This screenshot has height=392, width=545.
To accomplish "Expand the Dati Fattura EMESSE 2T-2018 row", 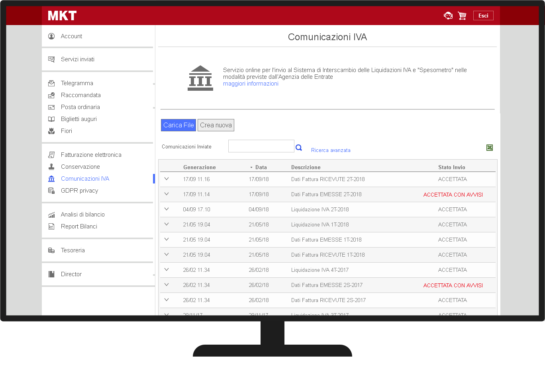I will coord(167,194).
